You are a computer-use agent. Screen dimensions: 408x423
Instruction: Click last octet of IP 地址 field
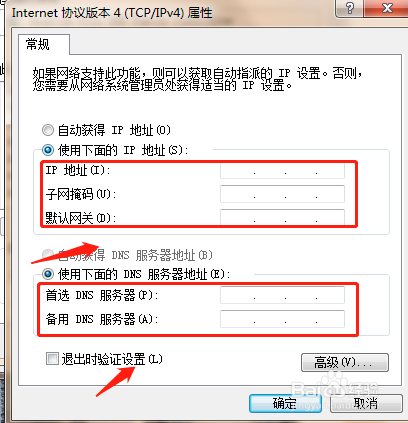pos(330,171)
